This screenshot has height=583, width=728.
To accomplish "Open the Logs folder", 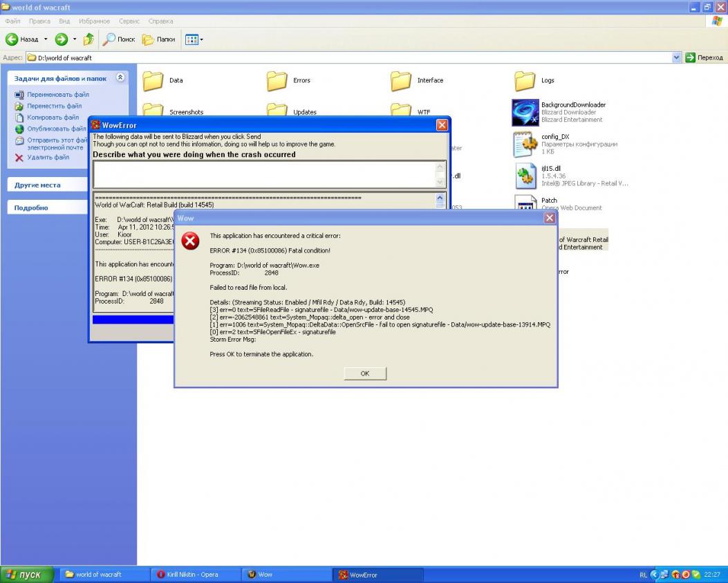I will pyautogui.click(x=525, y=81).
